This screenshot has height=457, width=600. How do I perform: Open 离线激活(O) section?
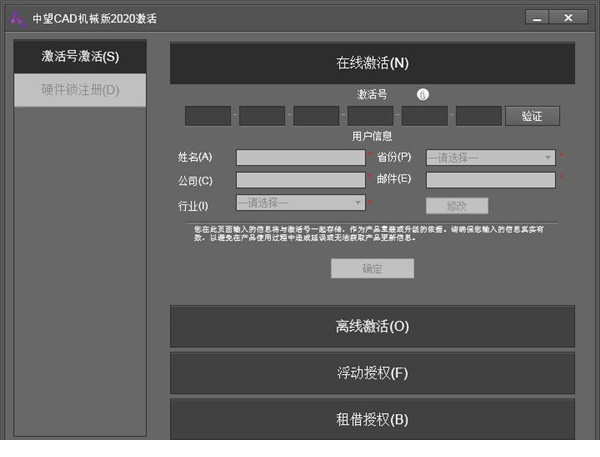(x=372, y=326)
